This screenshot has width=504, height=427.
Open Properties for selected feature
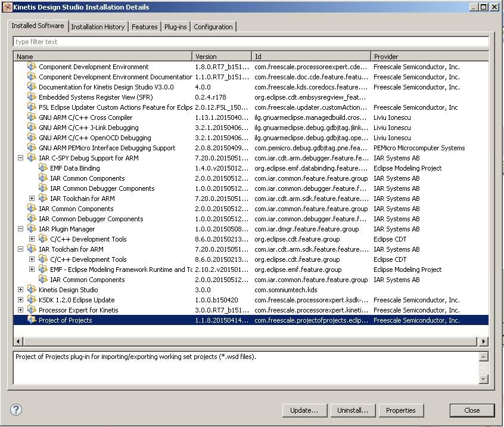tap(400, 410)
